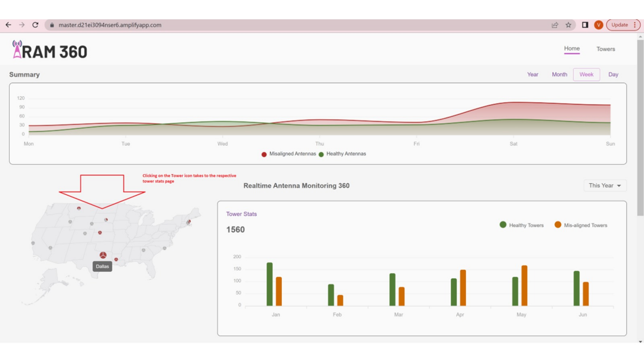Switch summary range to Month
The image size is (644, 362).
point(559,74)
